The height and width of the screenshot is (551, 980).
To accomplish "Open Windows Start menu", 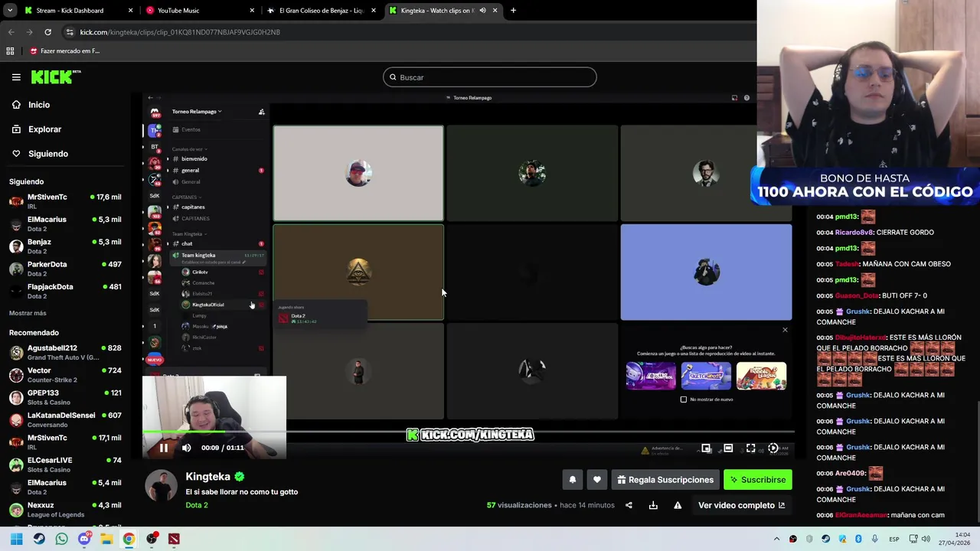I will pyautogui.click(x=16, y=539).
